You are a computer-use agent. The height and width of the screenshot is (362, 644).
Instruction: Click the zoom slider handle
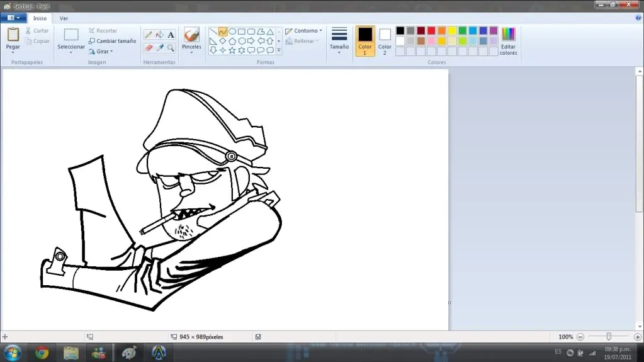[609, 337]
